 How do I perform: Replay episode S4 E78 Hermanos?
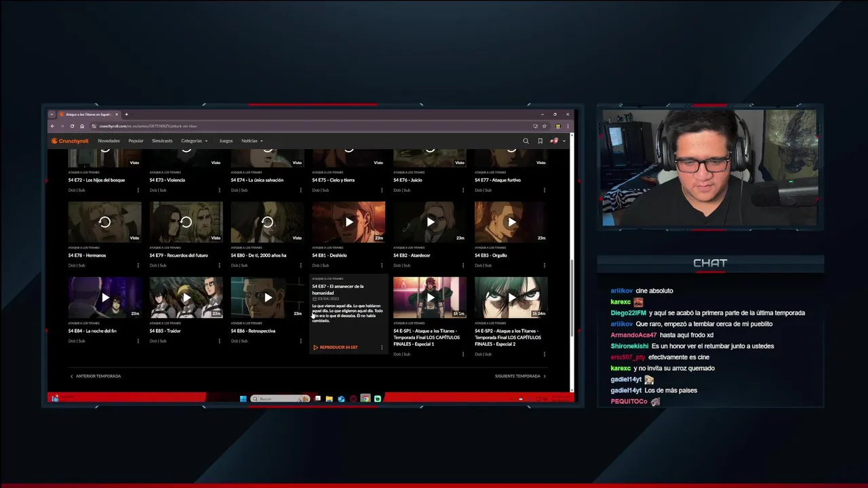104,222
